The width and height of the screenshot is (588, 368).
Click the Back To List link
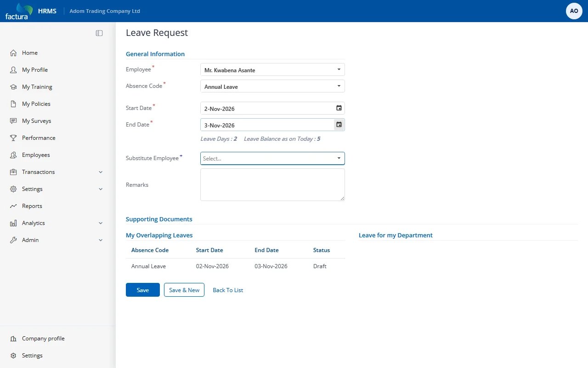[228, 290]
